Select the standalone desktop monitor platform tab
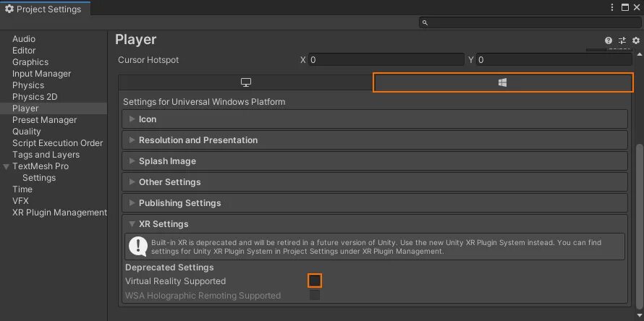The height and width of the screenshot is (321, 644). click(245, 82)
